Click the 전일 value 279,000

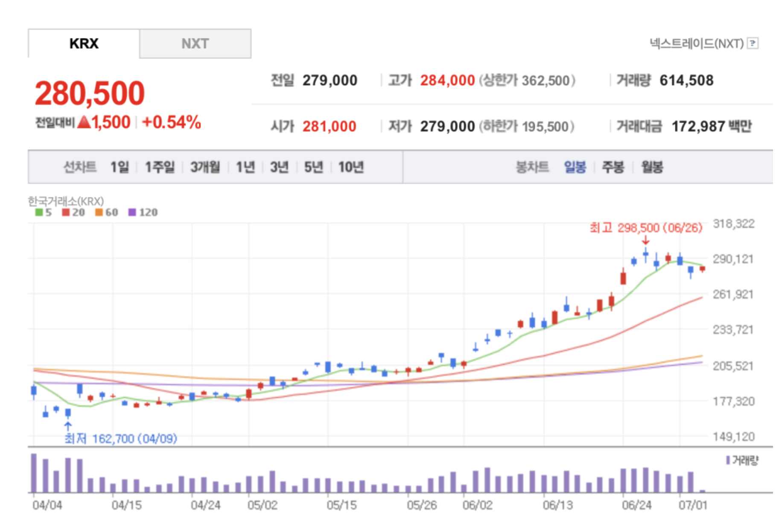click(330, 80)
